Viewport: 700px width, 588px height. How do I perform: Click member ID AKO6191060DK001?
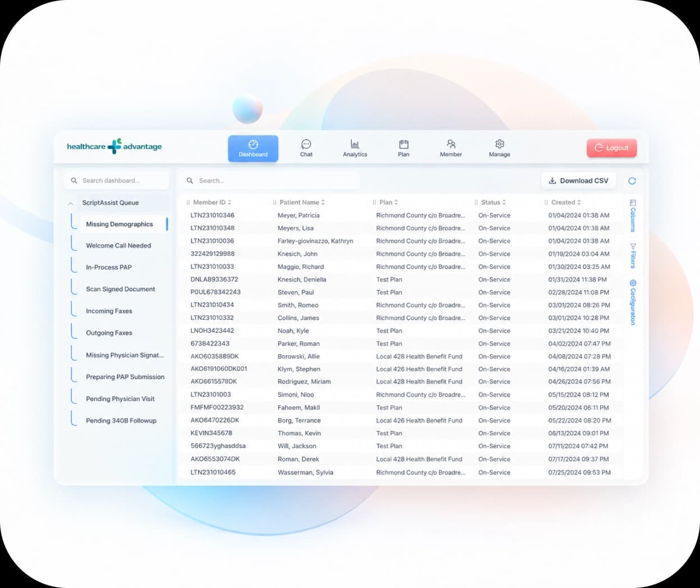(x=219, y=369)
